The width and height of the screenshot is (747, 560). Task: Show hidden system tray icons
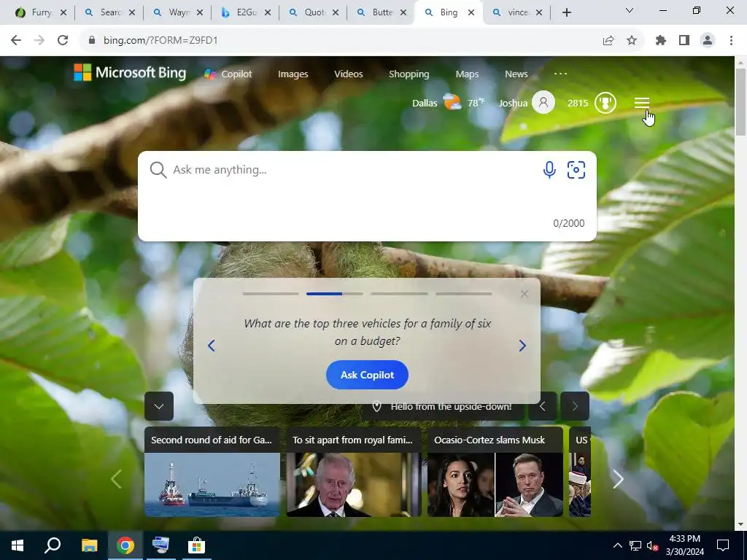pyautogui.click(x=617, y=545)
